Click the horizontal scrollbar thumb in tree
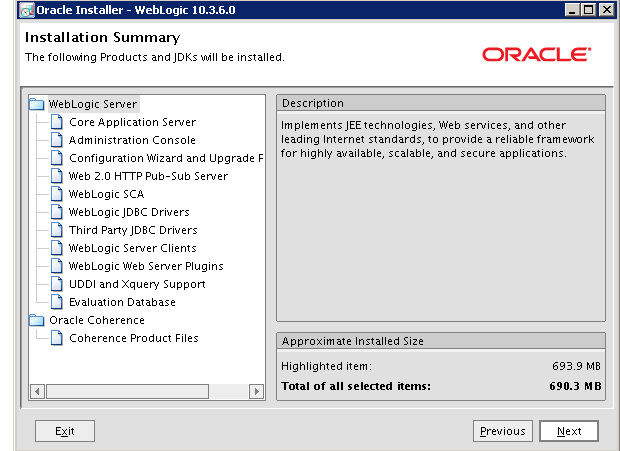Viewport: 620px width, 451px height. [x=127, y=392]
